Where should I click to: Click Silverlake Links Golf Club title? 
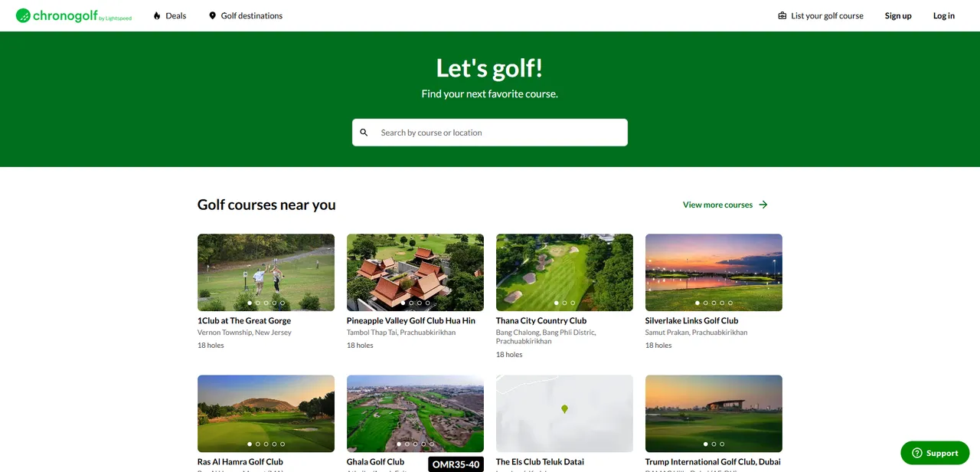692,320
